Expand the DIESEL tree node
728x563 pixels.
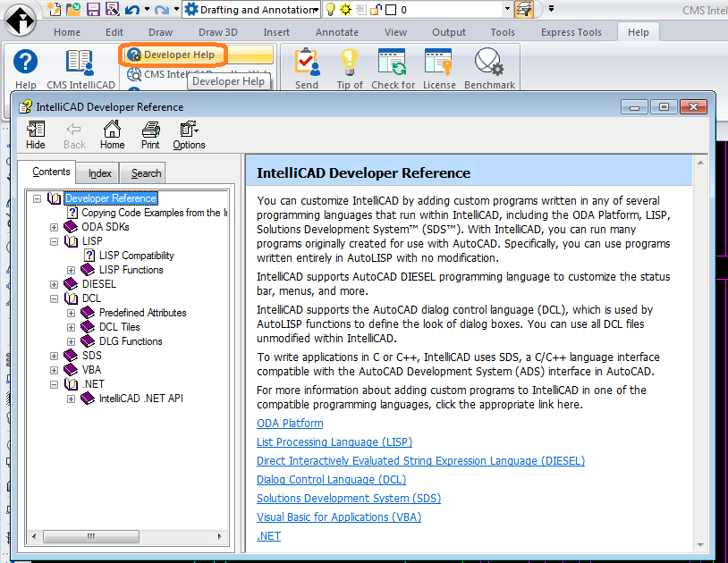tap(55, 284)
